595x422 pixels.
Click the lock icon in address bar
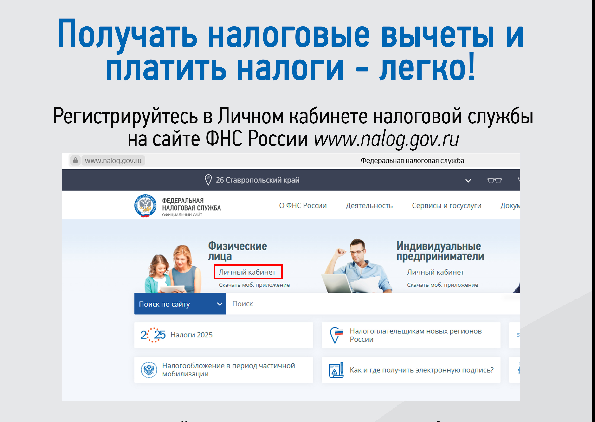(x=75, y=160)
